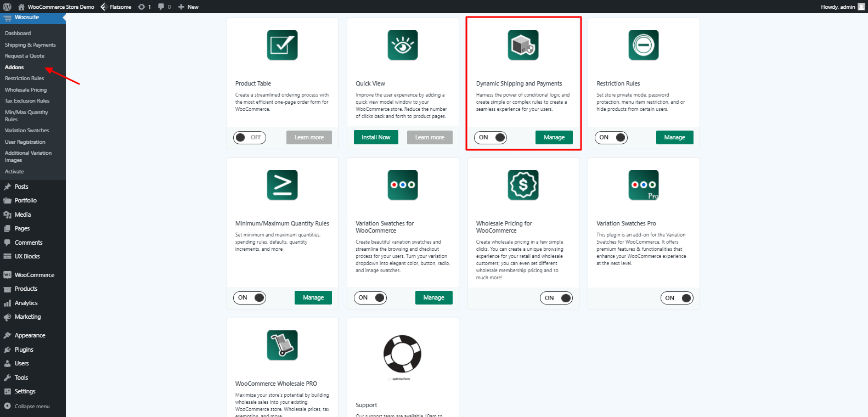Viewport: 868px width, 417px height.
Task: Click Install Now for Quick View
Action: (x=376, y=137)
